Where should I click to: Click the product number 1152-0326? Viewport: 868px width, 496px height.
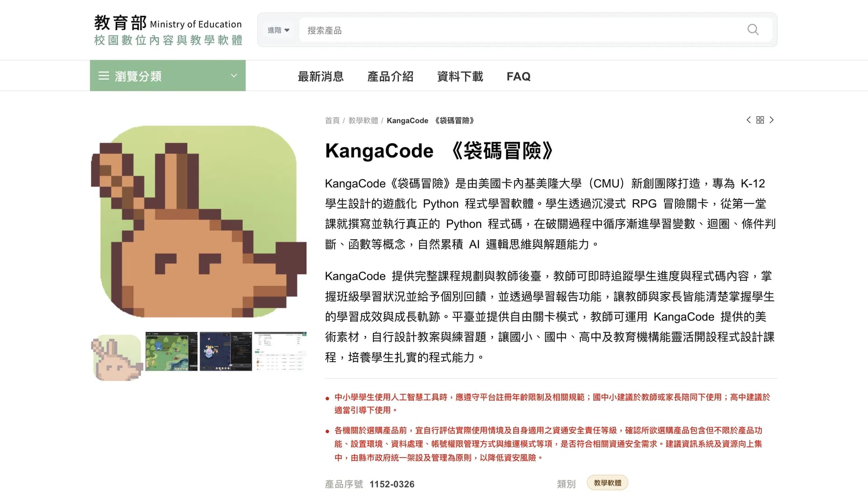(392, 484)
